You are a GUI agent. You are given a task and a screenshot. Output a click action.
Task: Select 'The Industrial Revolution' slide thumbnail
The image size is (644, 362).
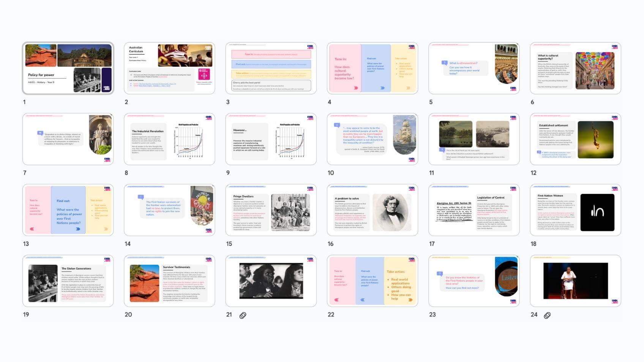point(169,139)
